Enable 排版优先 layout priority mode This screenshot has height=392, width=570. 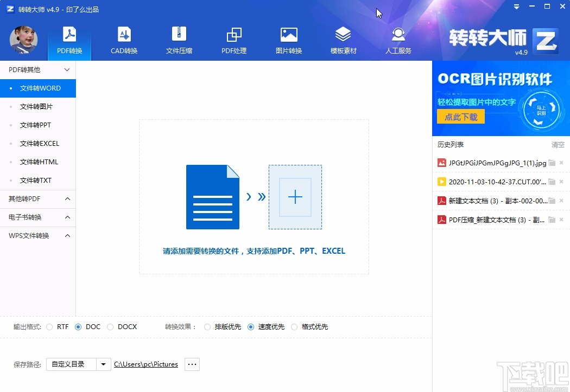[x=207, y=326]
